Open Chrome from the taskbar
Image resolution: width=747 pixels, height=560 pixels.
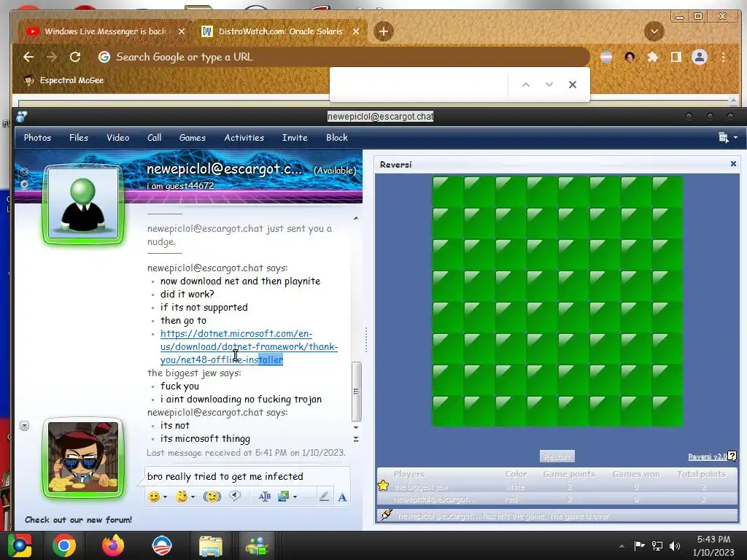point(64,545)
